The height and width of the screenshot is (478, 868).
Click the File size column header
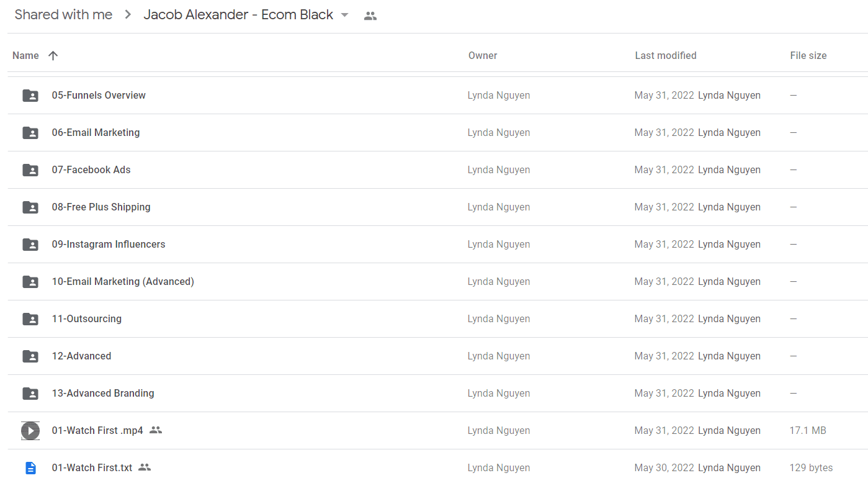click(x=808, y=55)
